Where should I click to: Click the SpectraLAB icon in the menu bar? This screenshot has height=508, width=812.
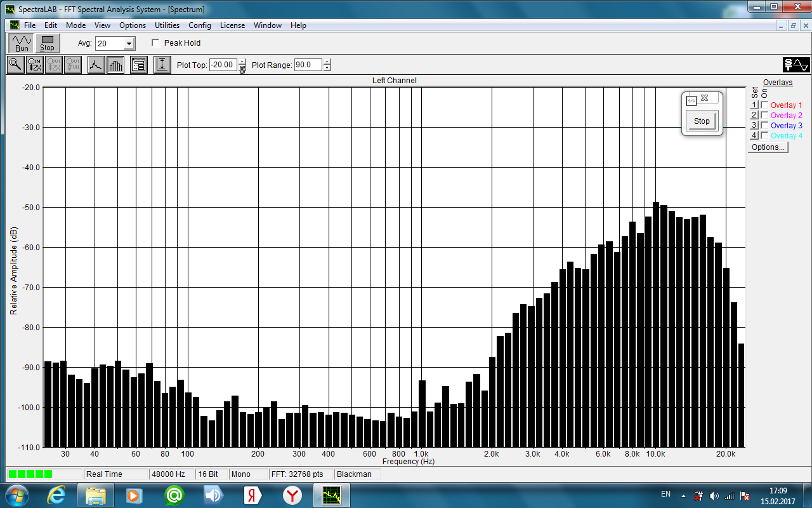14,25
